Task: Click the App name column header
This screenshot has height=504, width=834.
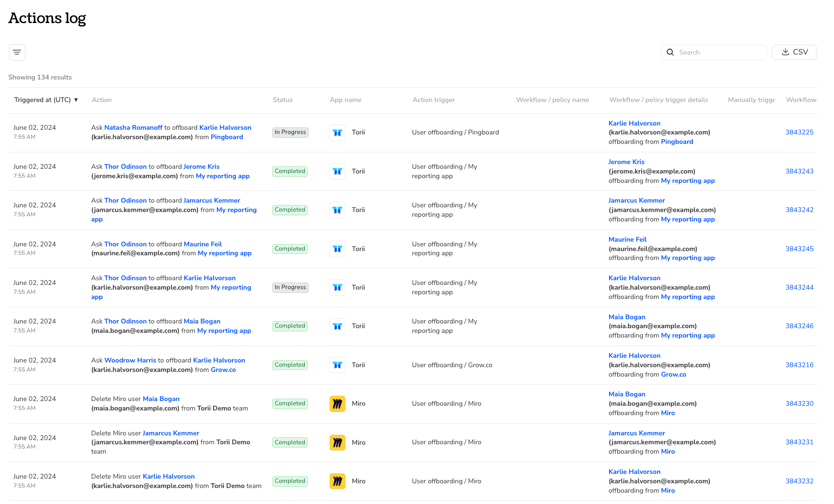Action: point(346,100)
